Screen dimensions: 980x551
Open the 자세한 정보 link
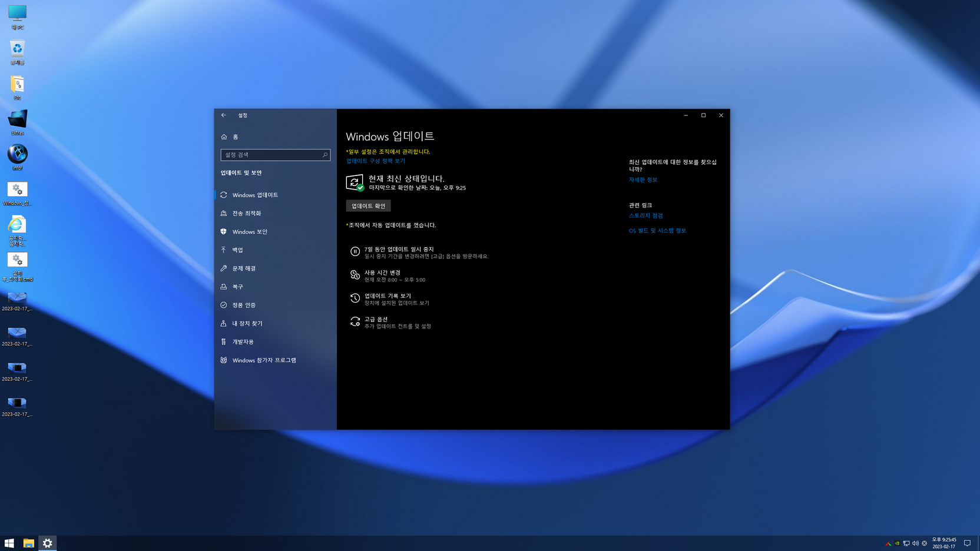pos(643,180)
